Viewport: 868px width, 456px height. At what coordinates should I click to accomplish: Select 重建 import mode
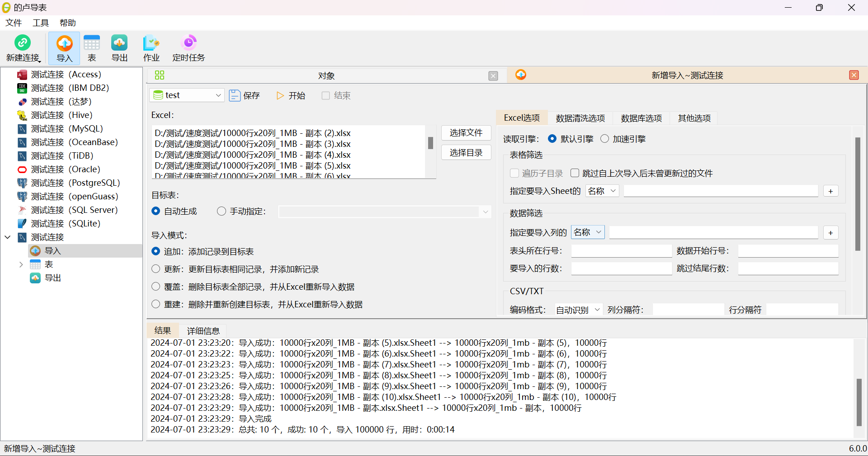click(156, 304)
